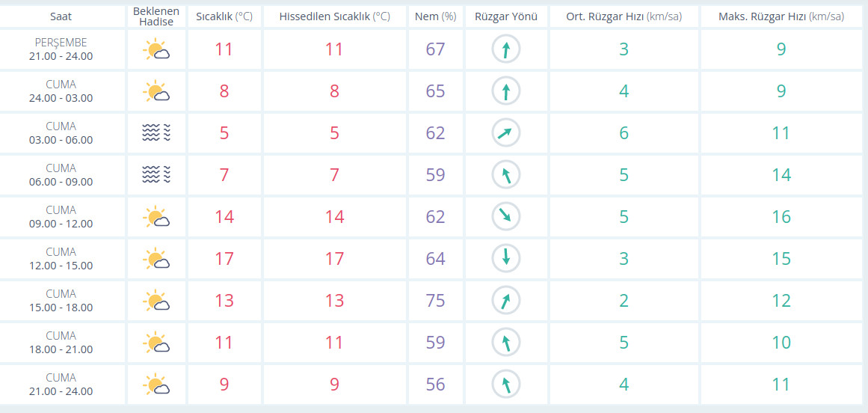Select the Hissedilen Sıcaklık column header

334,16
